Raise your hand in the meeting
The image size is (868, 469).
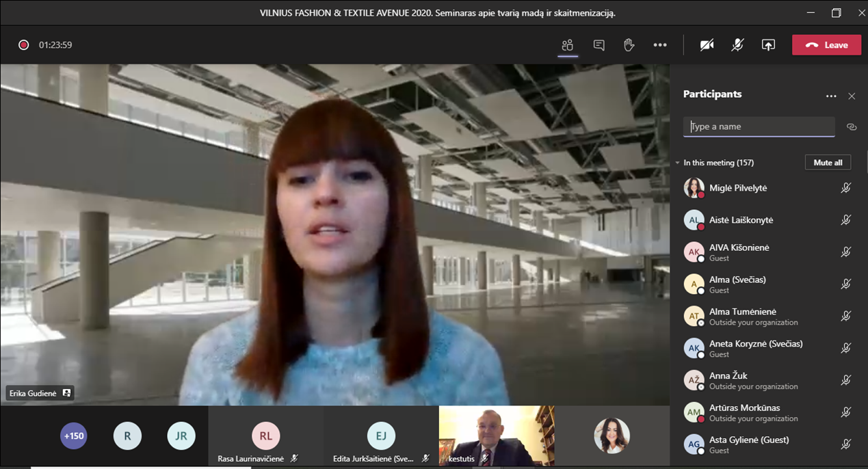[x=629, y=45]
